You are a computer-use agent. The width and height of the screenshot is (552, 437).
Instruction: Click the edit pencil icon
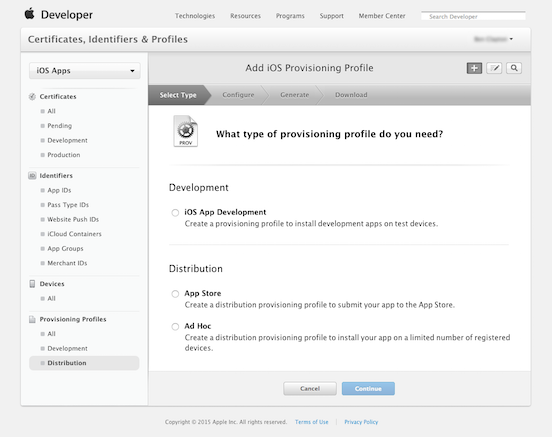(x=494, y=68)
